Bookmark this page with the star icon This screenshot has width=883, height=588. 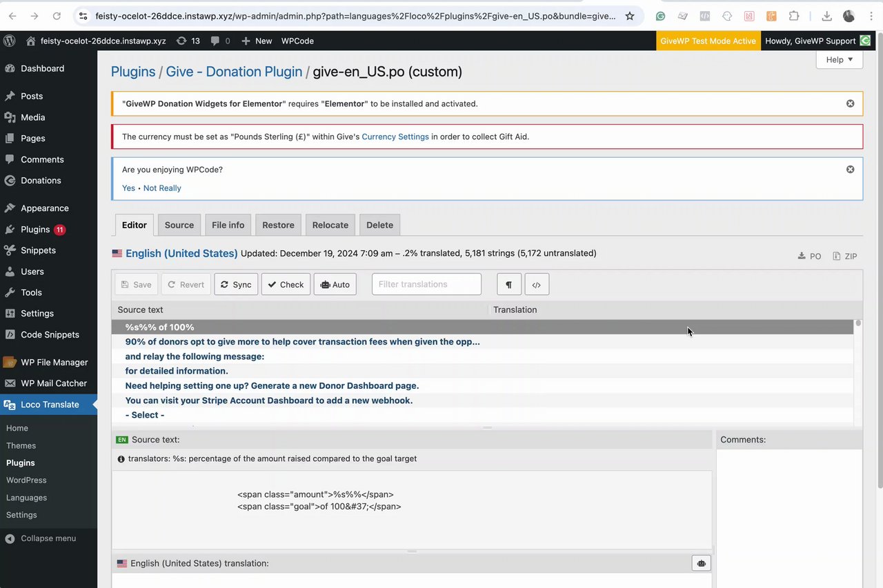point(630,16)
